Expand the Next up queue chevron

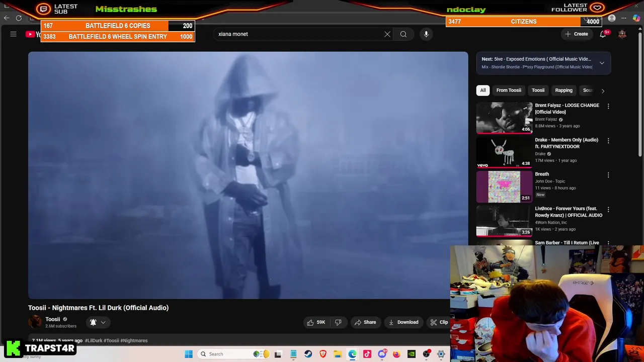click(x=602, y=63)
